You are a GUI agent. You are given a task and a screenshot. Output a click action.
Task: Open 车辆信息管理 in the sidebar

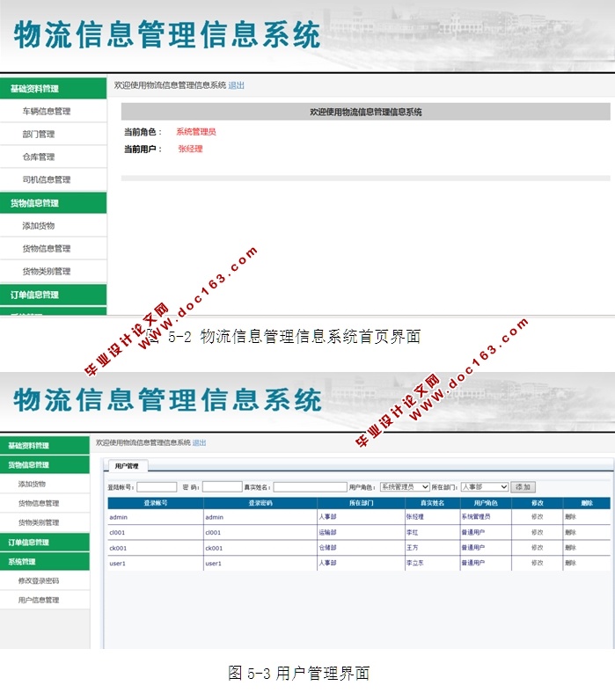(x=47, y=111)
